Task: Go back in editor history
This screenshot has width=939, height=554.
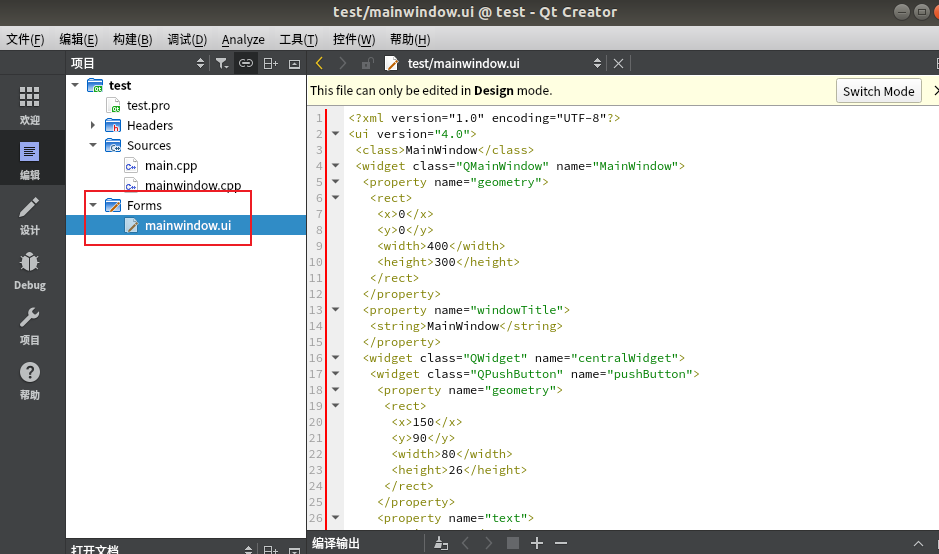Action: click(319, 63)
